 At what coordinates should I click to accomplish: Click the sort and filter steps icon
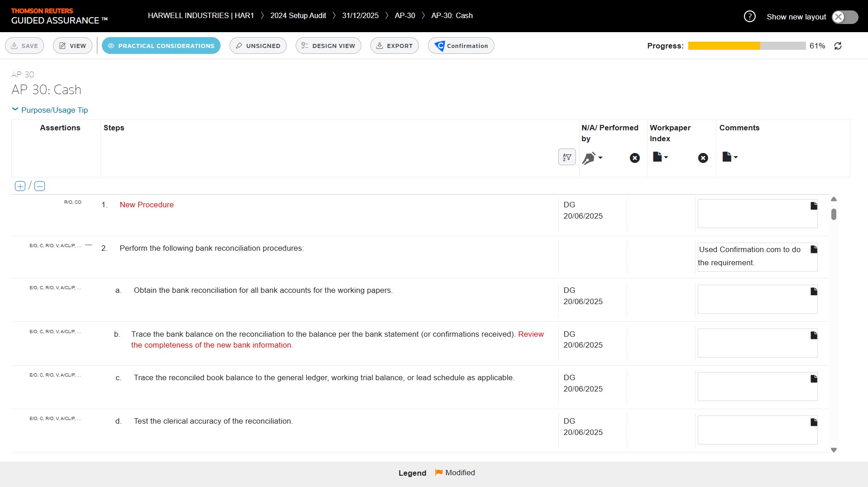pyautogui.click(x=566, y=157)
